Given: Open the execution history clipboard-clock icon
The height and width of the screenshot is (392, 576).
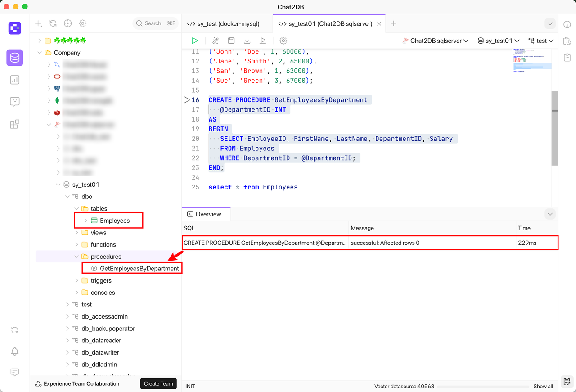Looking at the screenshot, I should [567, 41].
